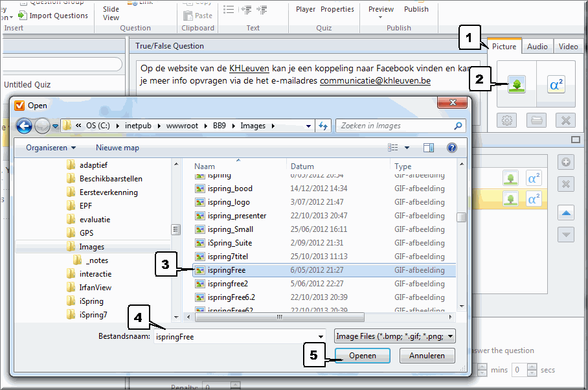
Task: Click the Import Questions icon
Action: click(x=23, y=16)
